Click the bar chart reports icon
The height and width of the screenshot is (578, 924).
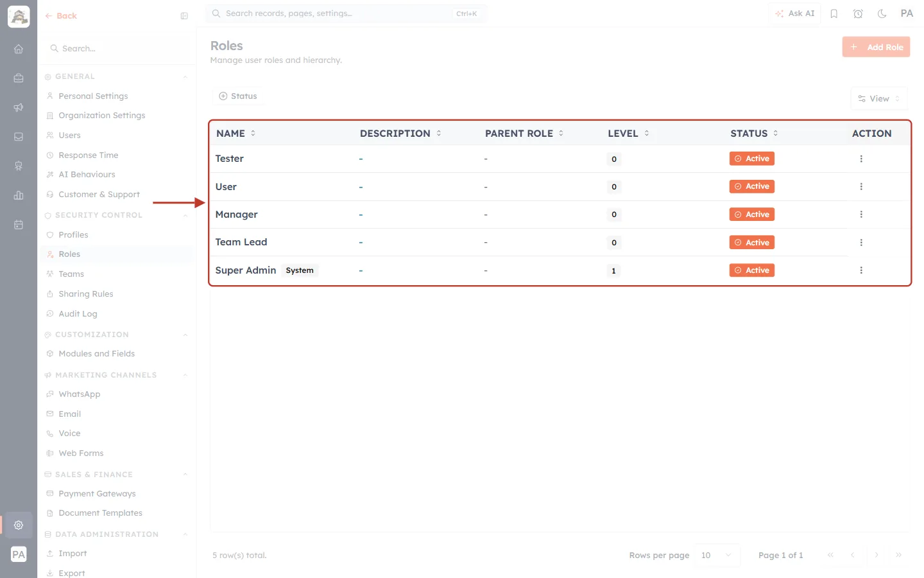coord(19,195)
